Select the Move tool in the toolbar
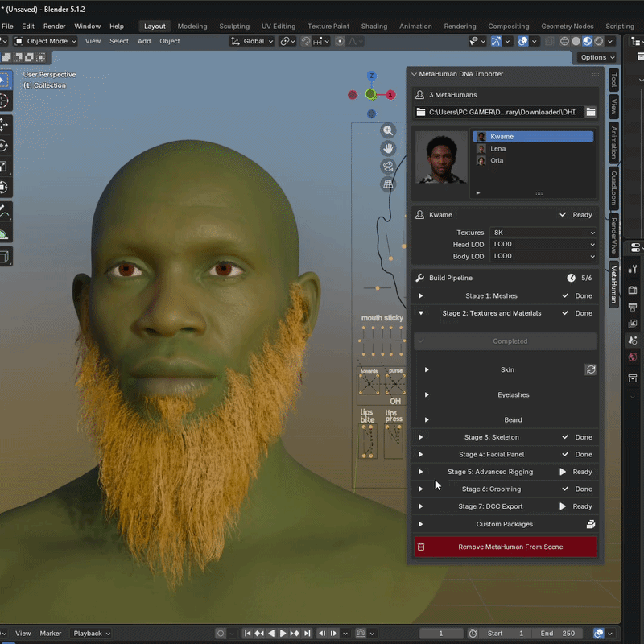644x644 pixels. point(4,125)
